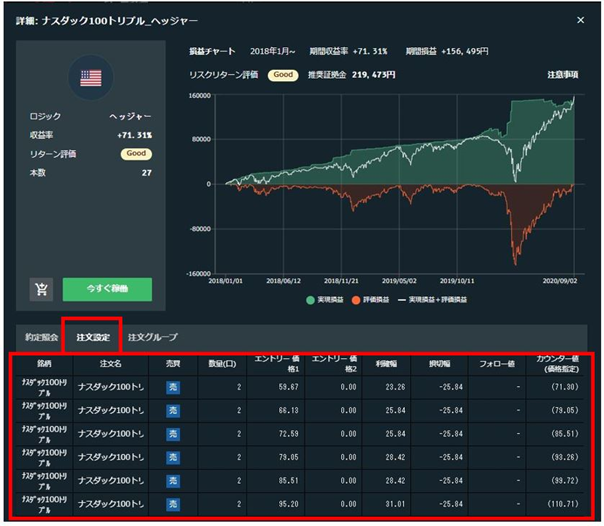The width and height of the screenshot is (604, 526).
Task: Click counter value (79.05)
Action: point(565,410)
